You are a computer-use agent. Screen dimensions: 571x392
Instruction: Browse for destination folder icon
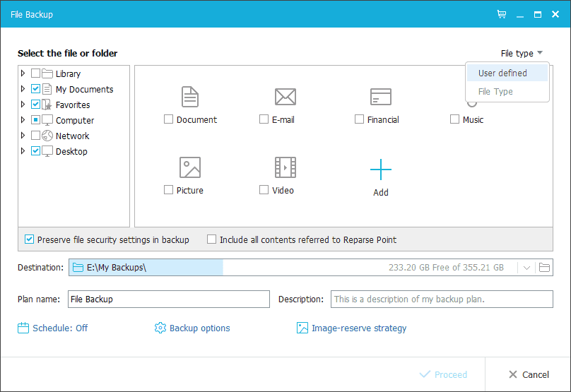[544, 268]
